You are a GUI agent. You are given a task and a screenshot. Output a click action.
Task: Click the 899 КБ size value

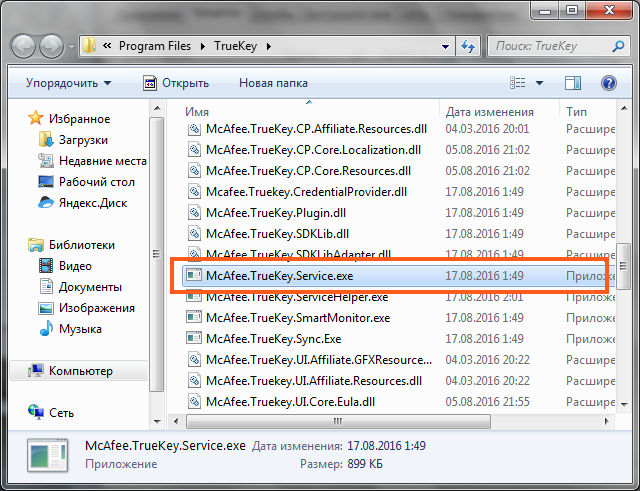365,464
